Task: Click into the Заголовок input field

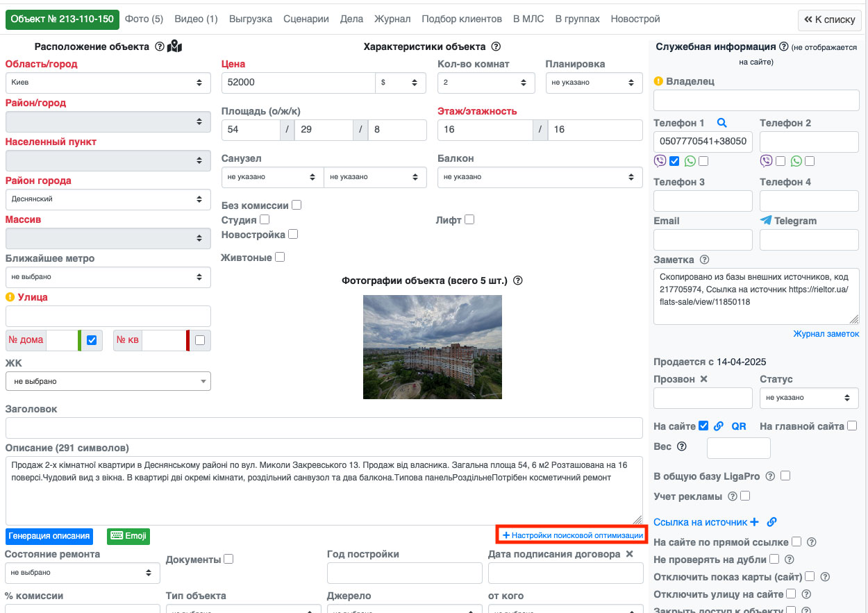Action: click(324, 428)
